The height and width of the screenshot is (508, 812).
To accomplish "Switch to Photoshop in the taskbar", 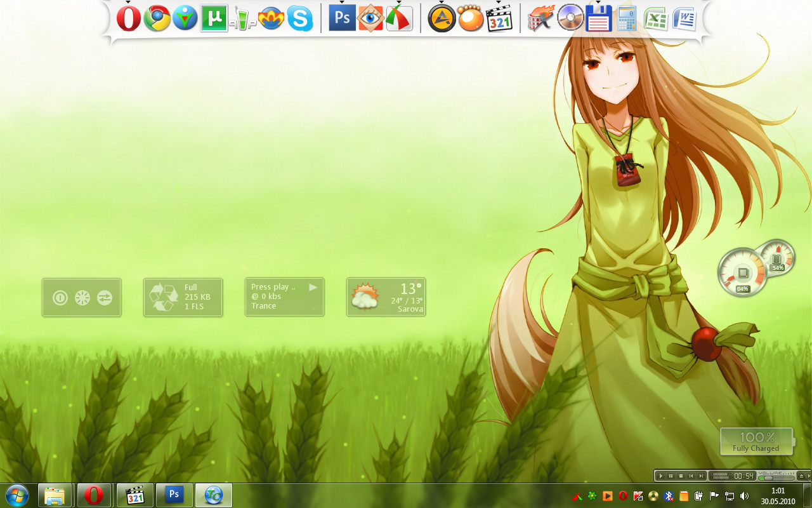I will pos(174,495).
